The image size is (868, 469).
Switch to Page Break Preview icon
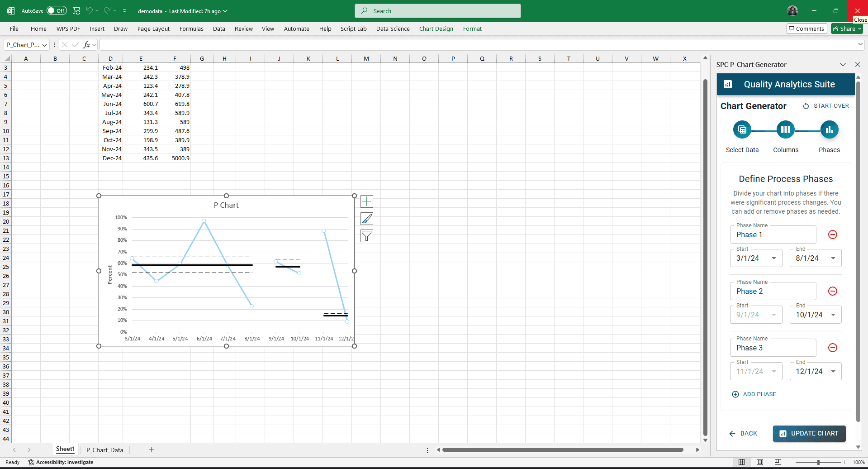point(778,462)
